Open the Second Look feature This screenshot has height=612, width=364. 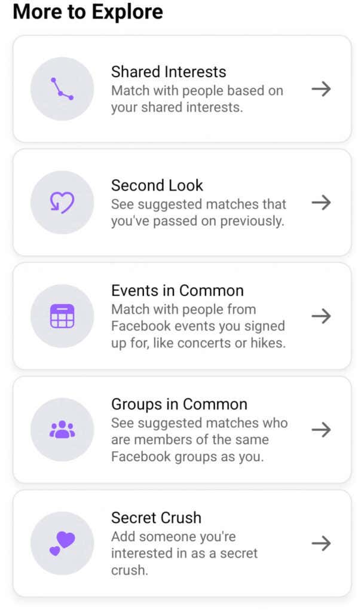(182, 202)
